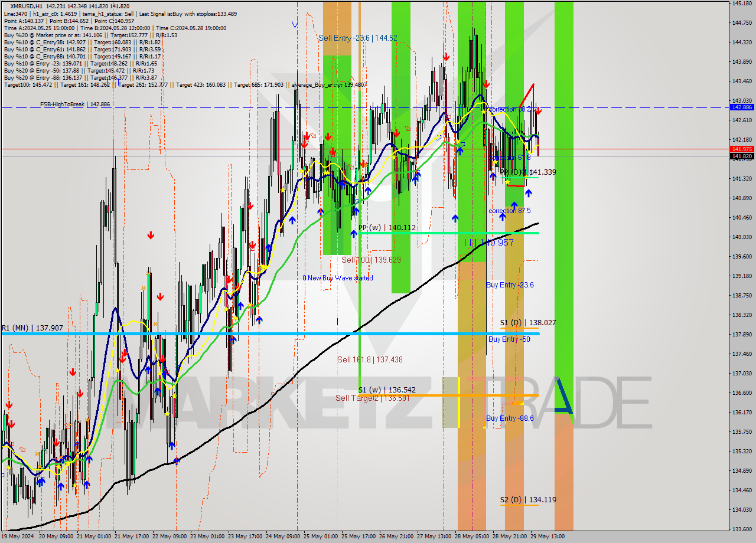Click the '19 May 2024' time axis label

pos(18,537)
